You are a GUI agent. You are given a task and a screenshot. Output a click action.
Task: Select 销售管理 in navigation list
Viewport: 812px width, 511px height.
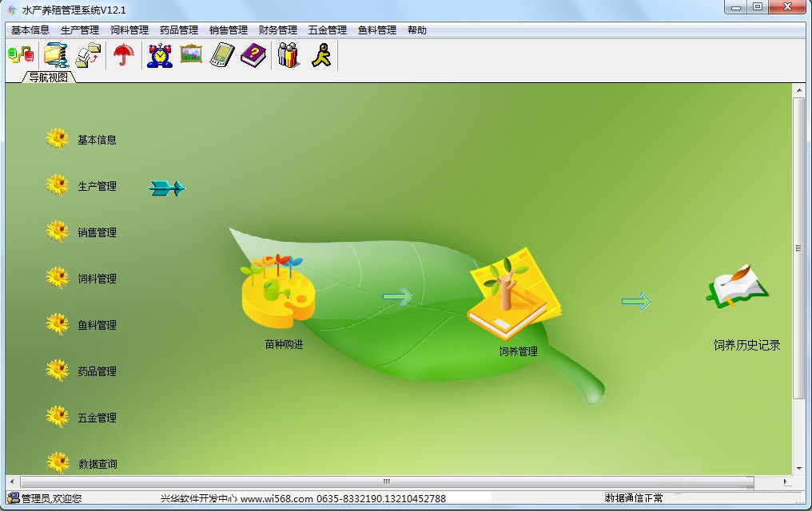[97, 232]
